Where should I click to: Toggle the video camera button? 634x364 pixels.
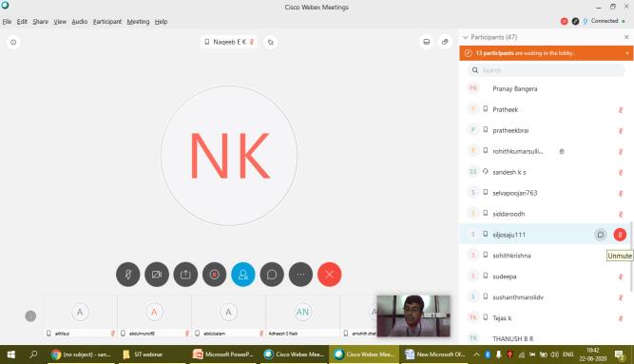coord(157,275)
